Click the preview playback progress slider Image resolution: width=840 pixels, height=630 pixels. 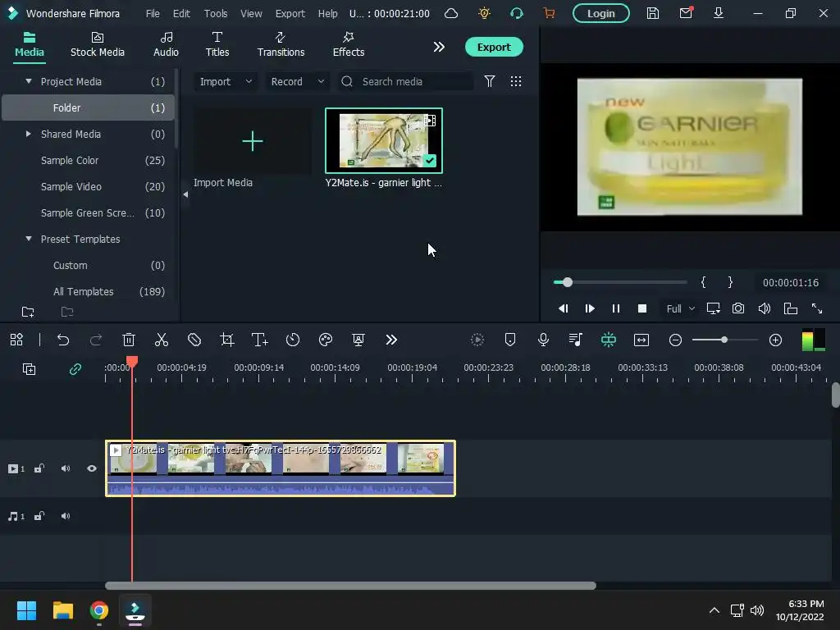(620, 282)
